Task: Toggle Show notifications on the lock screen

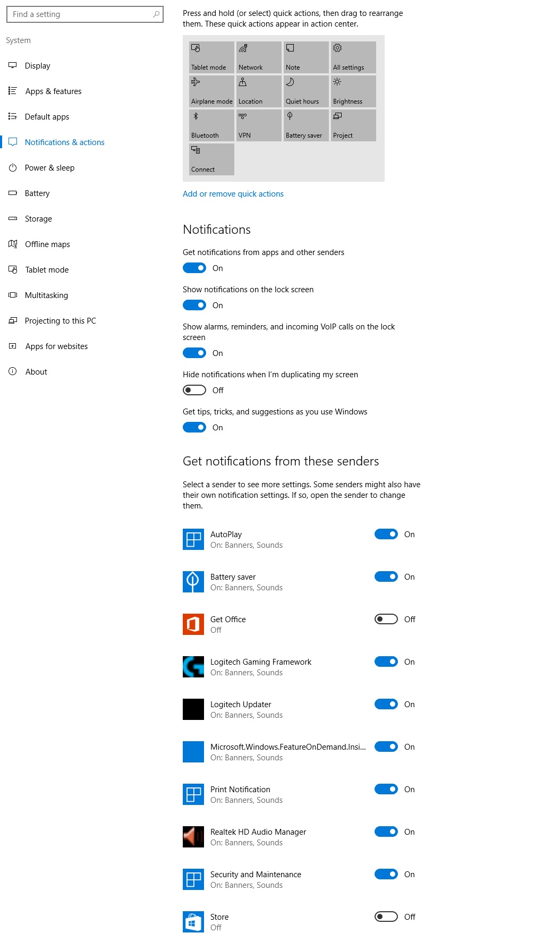Action: click(194, 305)
